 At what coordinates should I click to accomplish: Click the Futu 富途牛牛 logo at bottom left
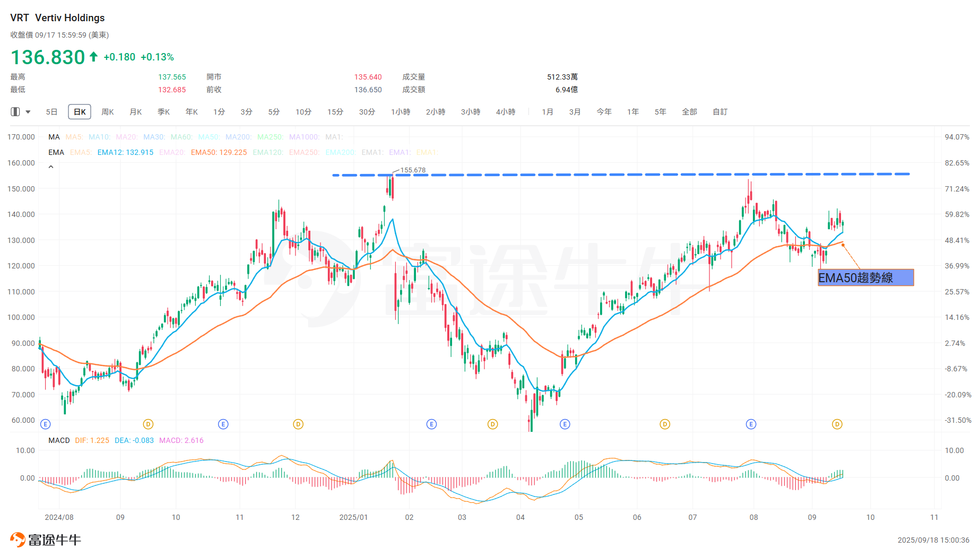[x=46, y=539]
